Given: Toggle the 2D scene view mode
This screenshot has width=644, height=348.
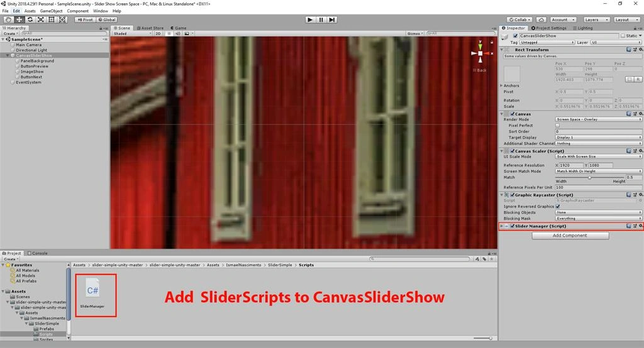Looking at the screenshot, I should click(x=158, y=33).
